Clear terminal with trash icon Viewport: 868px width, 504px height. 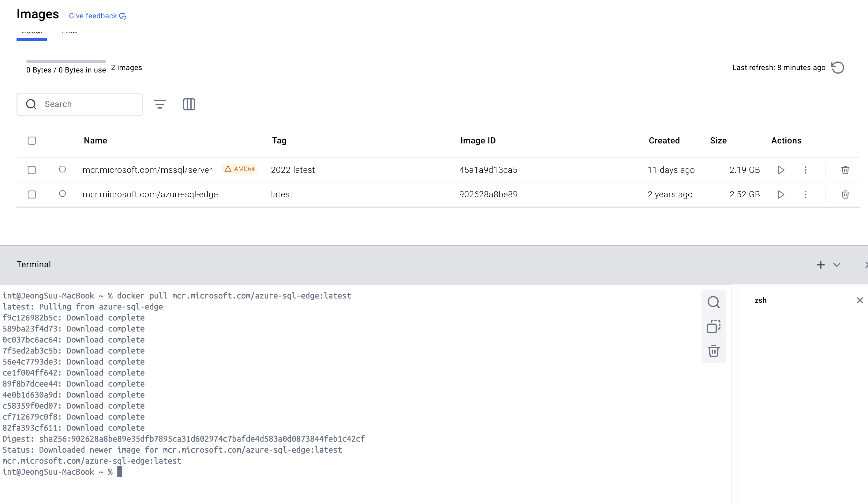(713, 351)
